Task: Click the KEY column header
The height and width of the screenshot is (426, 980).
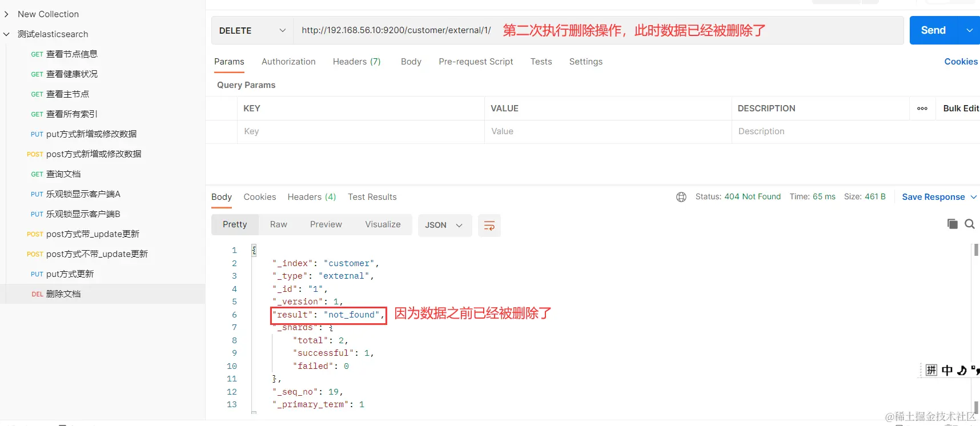Action: pos(252,108)
